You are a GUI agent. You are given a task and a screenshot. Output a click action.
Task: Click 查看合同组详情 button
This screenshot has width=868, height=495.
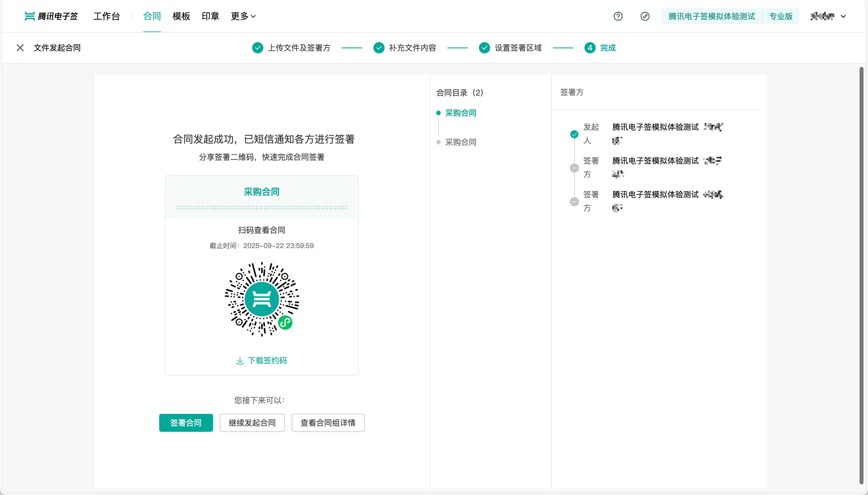click(328, 423)
